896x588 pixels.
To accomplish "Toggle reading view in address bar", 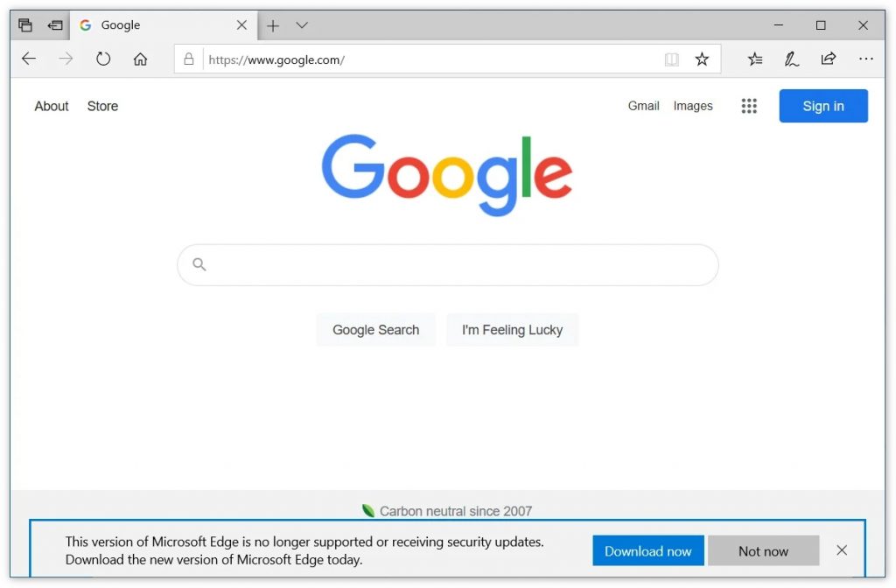I will [x=672, y=59].
